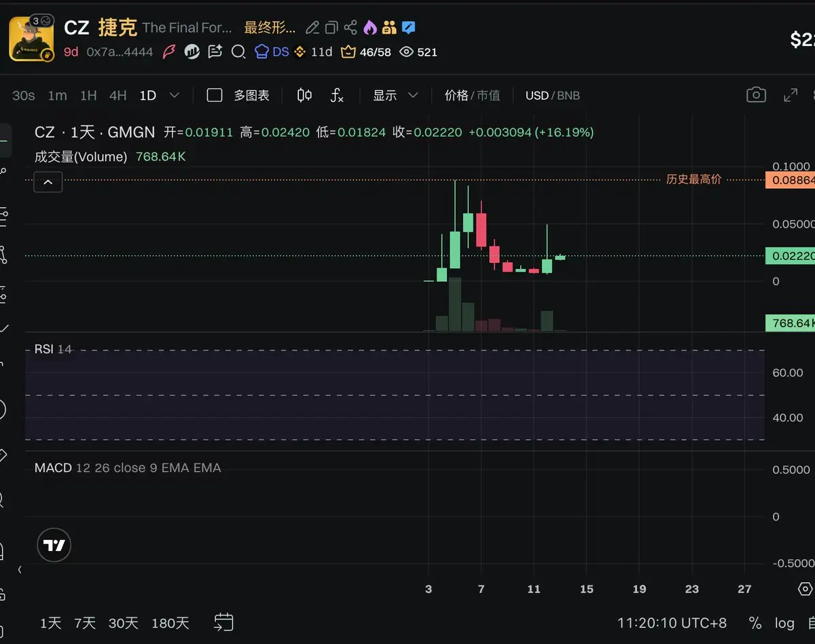Enter fullscreen with the expand arrows icon

pyautogui.click(x=791, y=95)
